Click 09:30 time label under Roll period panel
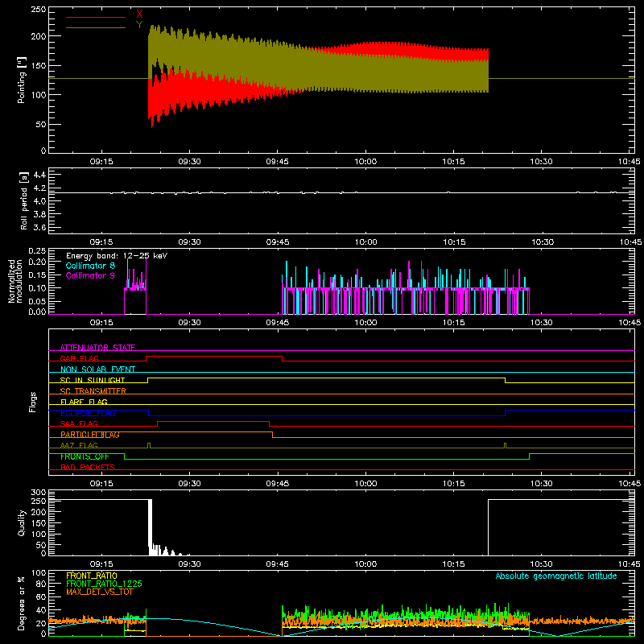This screenshot has width=644, height=644. click(x=190, y=242)
